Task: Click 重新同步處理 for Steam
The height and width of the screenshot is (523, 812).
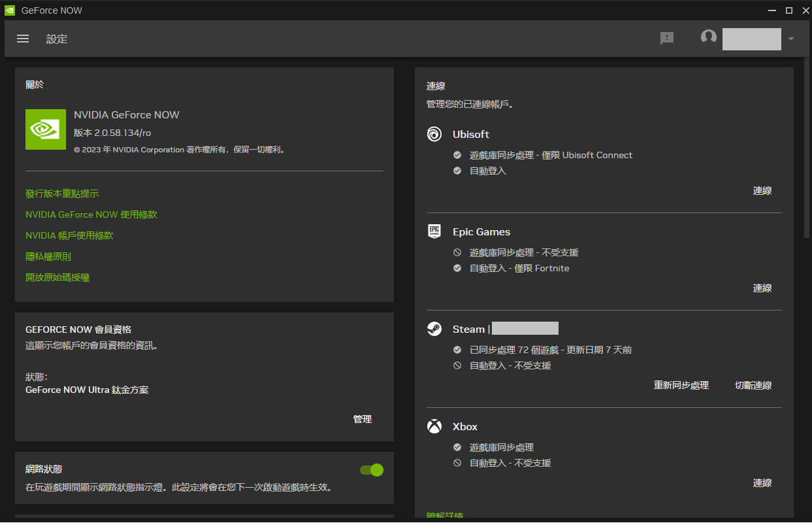Action: click(681, 386)
